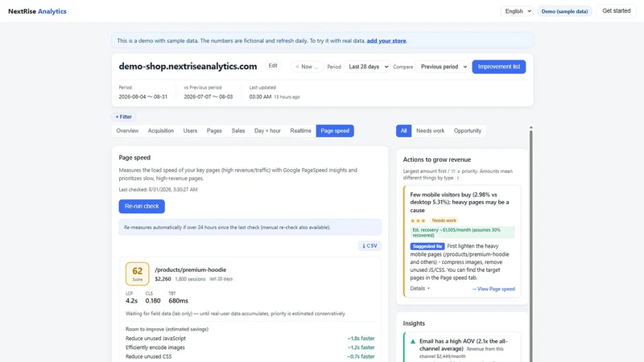
Task: Click the Period date range 2026-08-04 ~ 08-31
Action: click(x=143, y=97)
